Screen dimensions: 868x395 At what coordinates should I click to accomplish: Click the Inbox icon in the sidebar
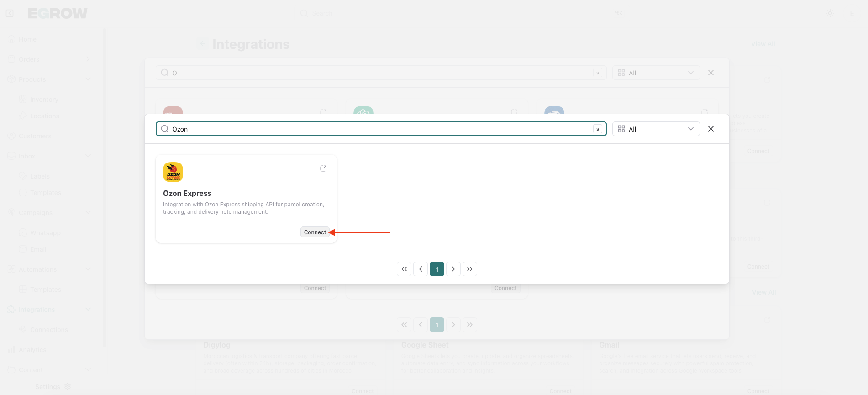(12, 156)
